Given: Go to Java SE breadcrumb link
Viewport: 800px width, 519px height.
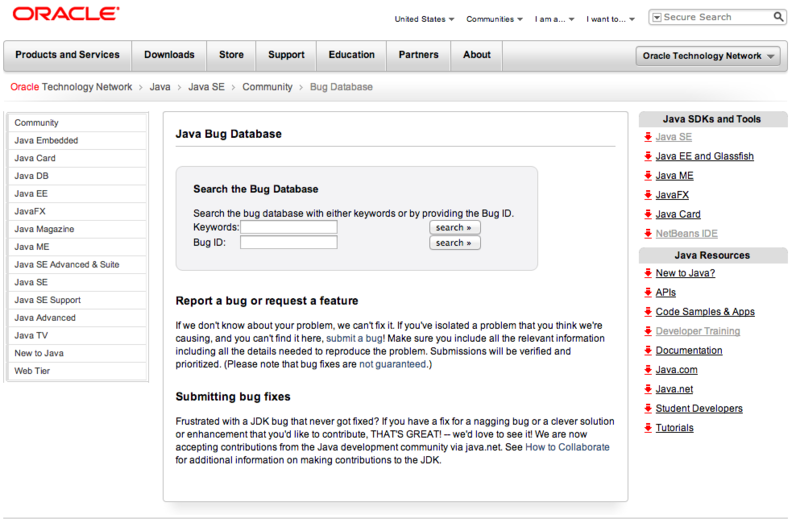Looking at the screenshot, I should [x=206, y=87].
